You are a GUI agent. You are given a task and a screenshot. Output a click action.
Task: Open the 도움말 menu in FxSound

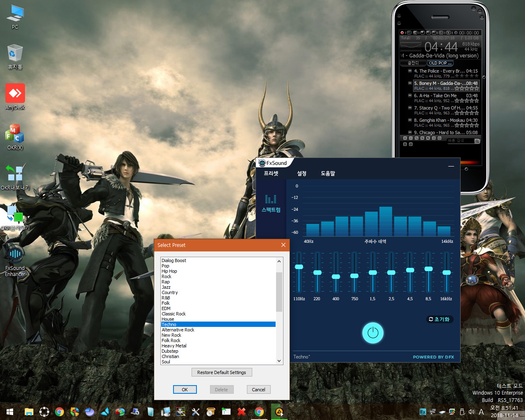(328, 173)
